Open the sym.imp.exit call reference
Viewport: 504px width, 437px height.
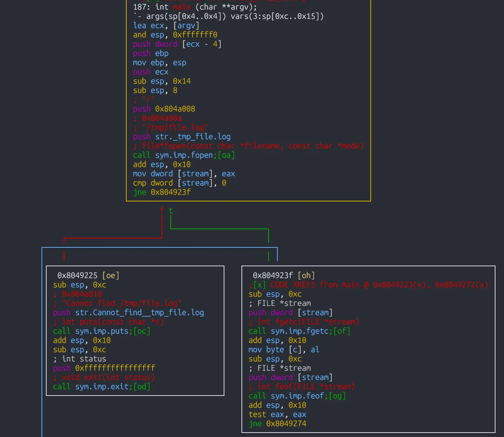pyautogui.click(x=101, y=387)
